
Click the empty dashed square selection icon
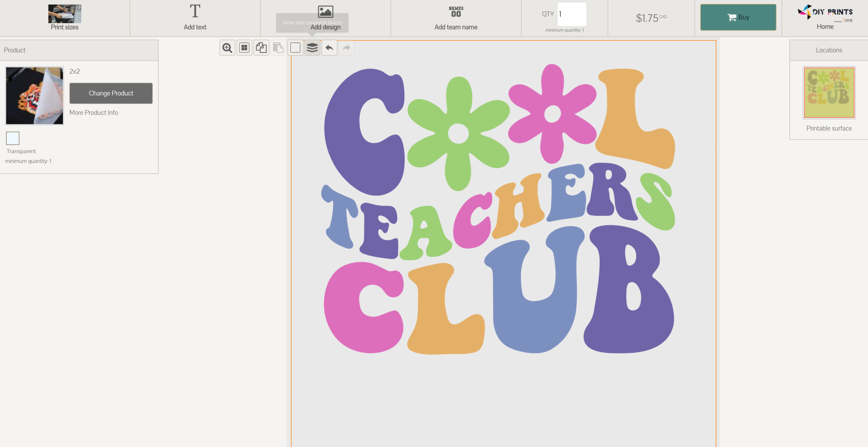295,48
